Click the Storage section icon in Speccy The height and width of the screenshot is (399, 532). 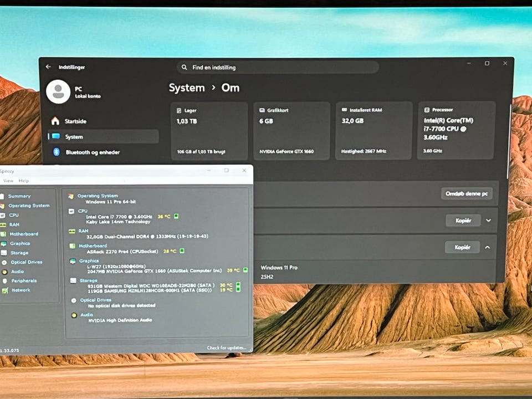click(73, 280)
